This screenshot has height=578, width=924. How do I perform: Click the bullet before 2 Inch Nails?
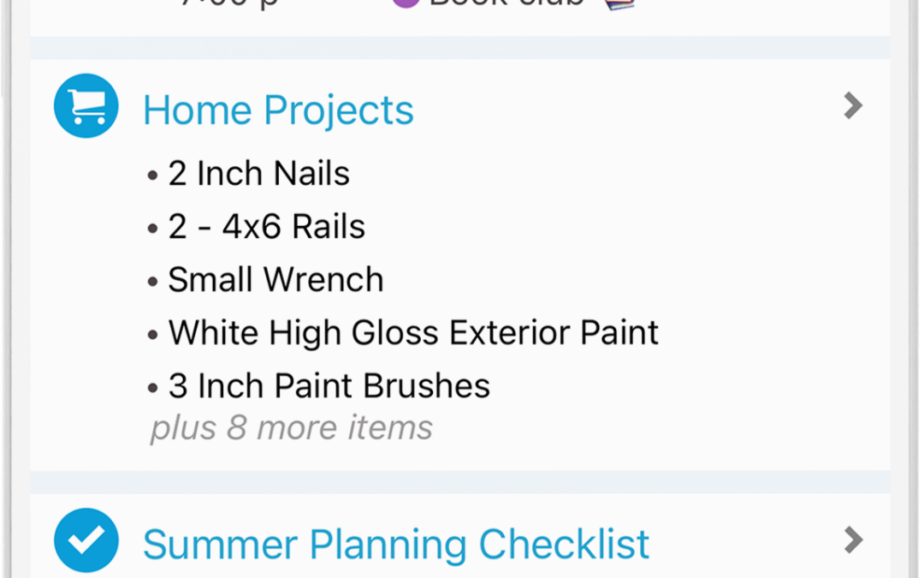[153, 176]
